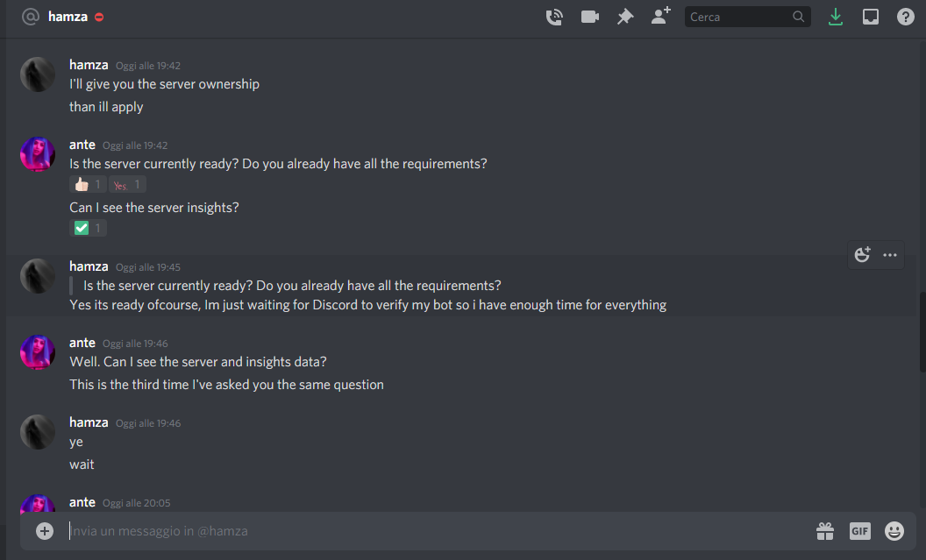Add a reaction to hamza's message

point(862,254)
